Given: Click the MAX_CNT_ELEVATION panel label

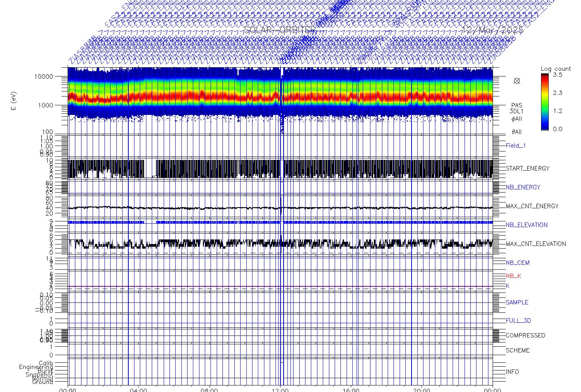Looking at the screenshot, I should (536, 244).
